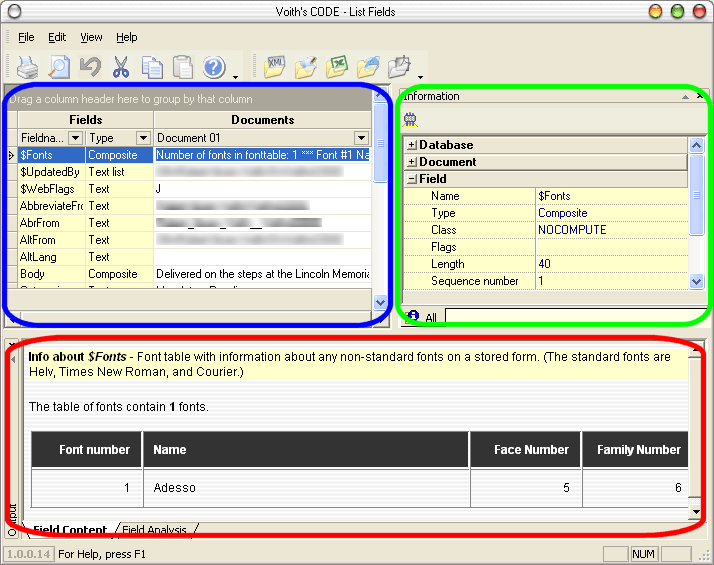This screenshot has height=565, width=714.
Task: Click the blue info icon beside All
Action: (413, 316)
